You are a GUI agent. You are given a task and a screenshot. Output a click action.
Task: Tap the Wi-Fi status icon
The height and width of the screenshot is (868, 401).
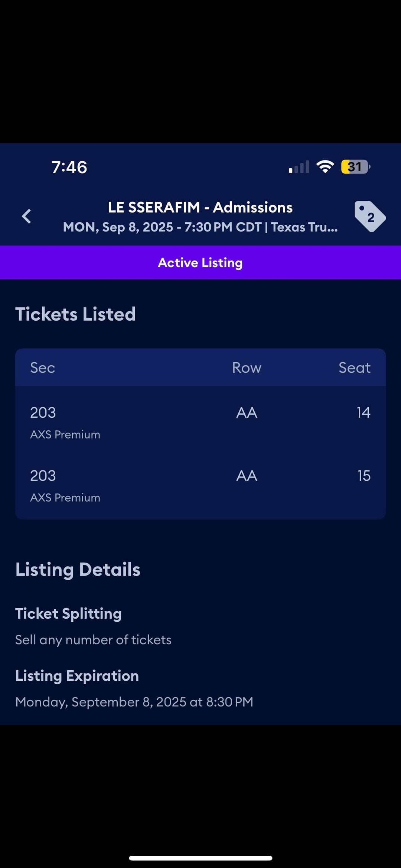click(325, 167)
